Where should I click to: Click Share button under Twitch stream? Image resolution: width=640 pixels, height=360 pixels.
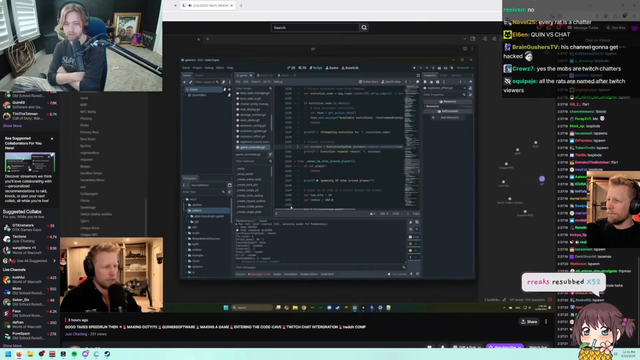coord(529,322)
